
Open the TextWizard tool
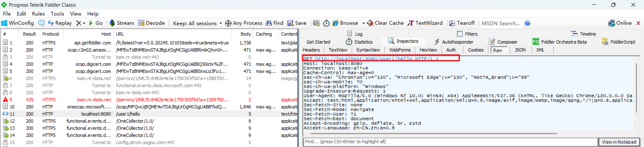(x=425, y=23)
